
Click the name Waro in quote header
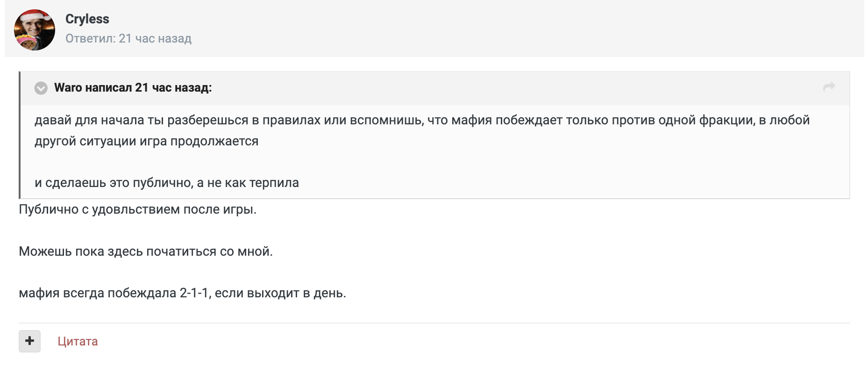(x=68, y=88)
